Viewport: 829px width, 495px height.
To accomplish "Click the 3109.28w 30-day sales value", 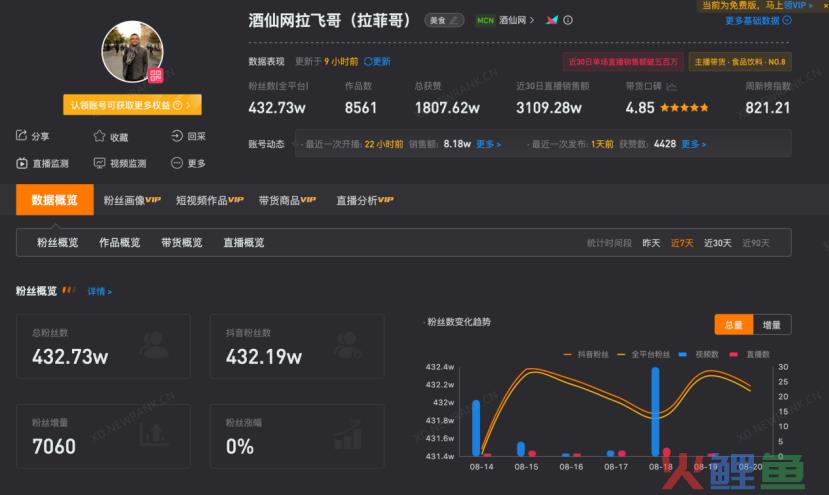I will 549,108.
